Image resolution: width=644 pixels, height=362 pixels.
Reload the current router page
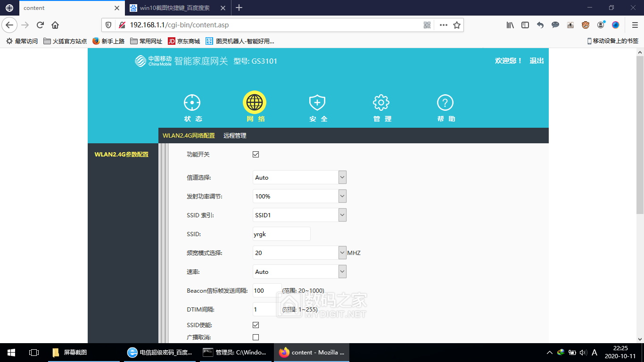[41, 25]
